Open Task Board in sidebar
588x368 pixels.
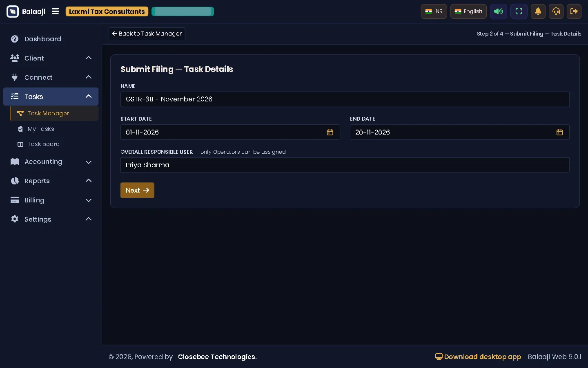click(x=54, y=144)
